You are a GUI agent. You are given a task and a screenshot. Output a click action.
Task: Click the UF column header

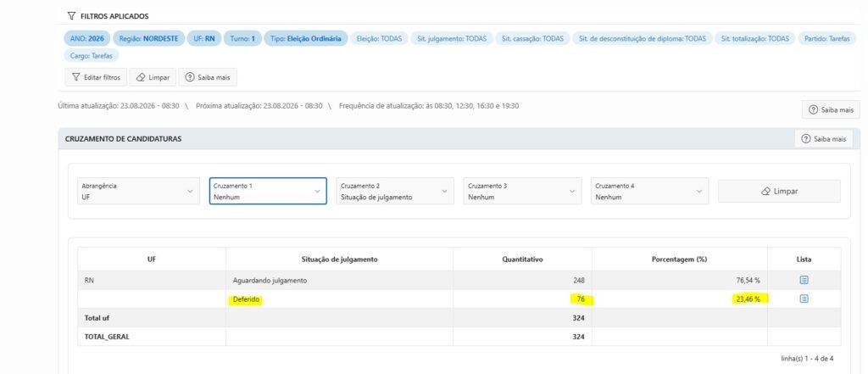tap(152, 260)
